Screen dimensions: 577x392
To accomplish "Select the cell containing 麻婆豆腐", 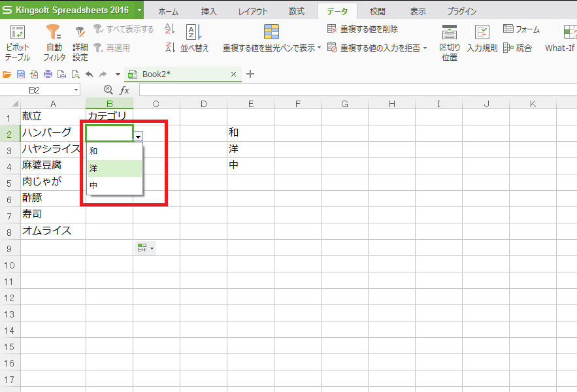I will tap(53, 166).
